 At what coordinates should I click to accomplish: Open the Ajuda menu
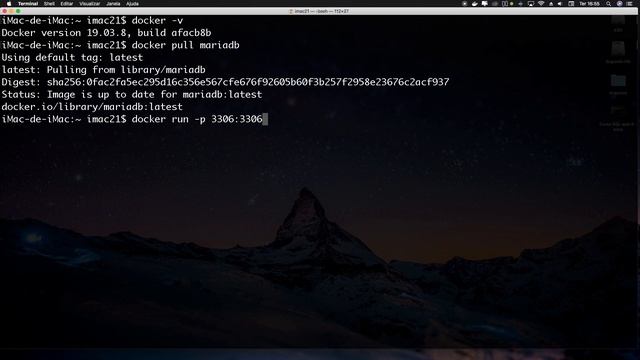(x=132, y=4)
